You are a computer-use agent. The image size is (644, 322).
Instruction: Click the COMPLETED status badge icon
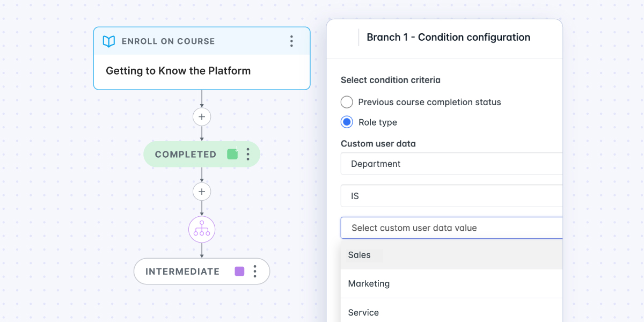(x=232, y=154)
